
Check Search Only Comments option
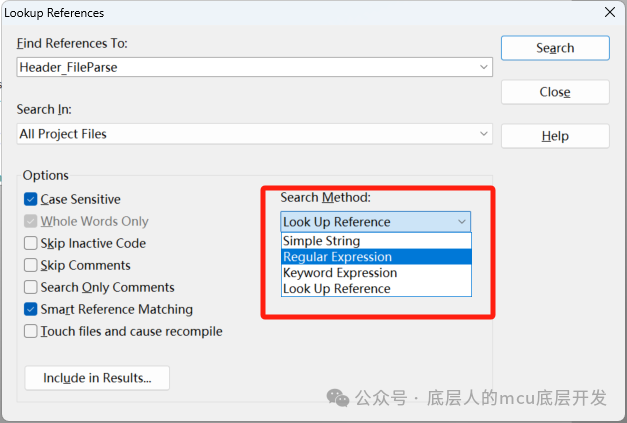(32, 288)
